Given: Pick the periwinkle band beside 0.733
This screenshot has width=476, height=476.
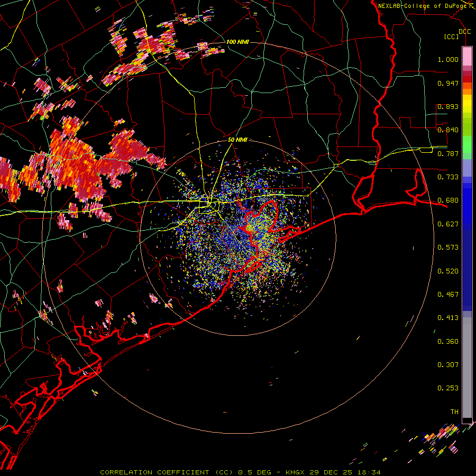Looking at the screenshot, I should point(467,168).
